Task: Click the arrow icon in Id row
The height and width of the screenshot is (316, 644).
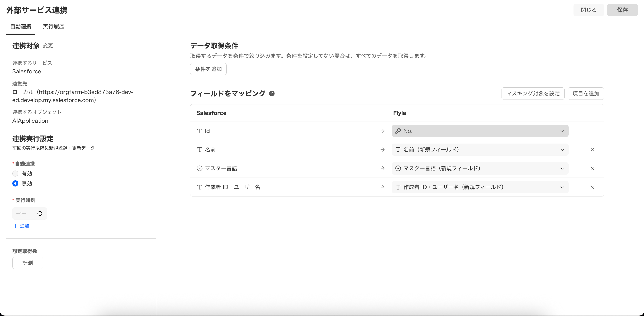Action: (382, 131)
